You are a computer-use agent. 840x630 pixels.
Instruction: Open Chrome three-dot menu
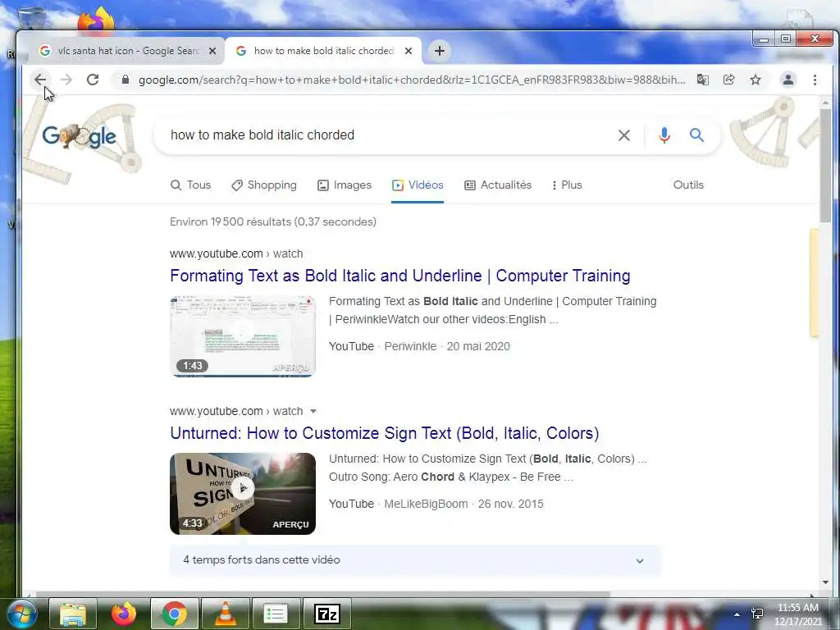coord(815,80)
